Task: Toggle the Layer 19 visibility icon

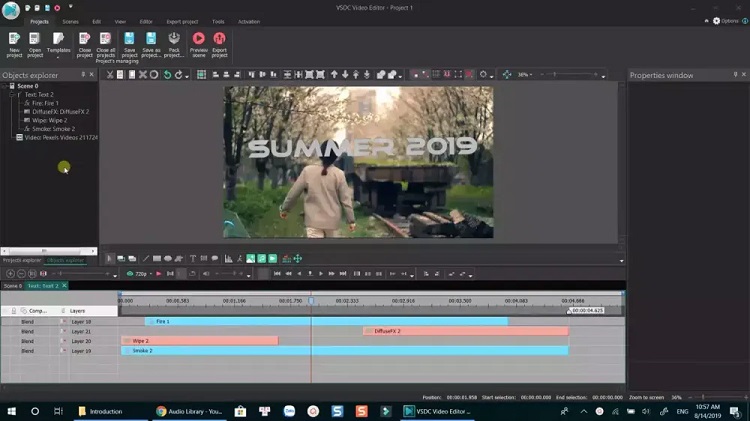Action: 63,351
